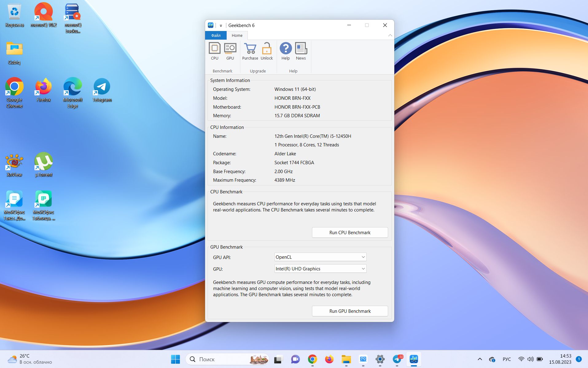588x368 pixels.
Task: Select Google Chrome desktop shortcut
Action: tap(14, 93)
